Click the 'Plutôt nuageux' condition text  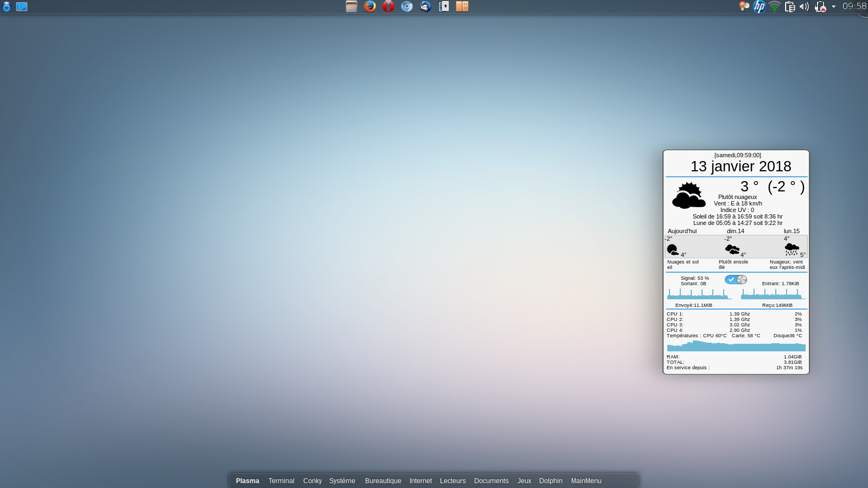(738, 197)
